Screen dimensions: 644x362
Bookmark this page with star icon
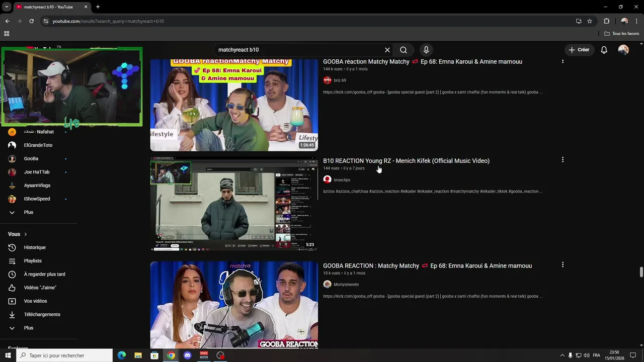[x=590, y=21]
